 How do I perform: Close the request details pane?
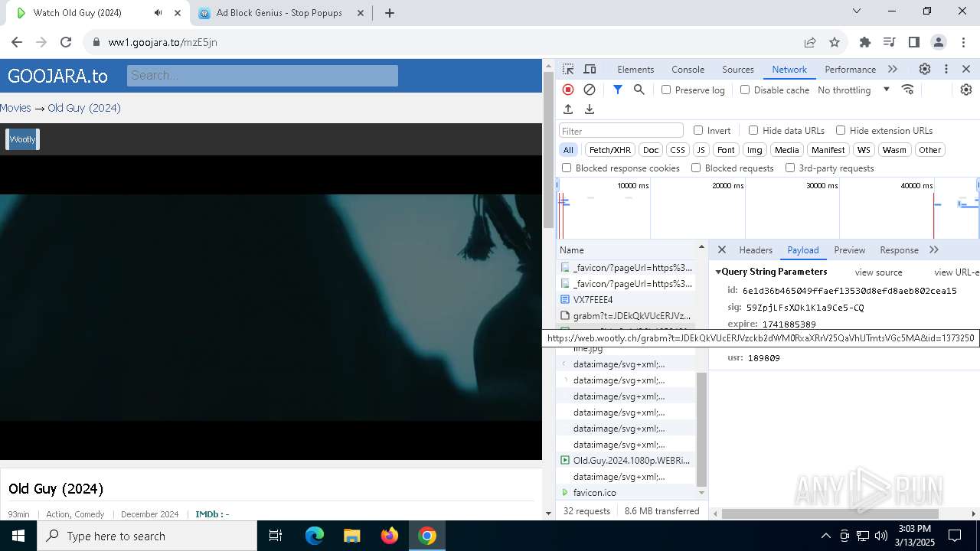tap(722, 250)
